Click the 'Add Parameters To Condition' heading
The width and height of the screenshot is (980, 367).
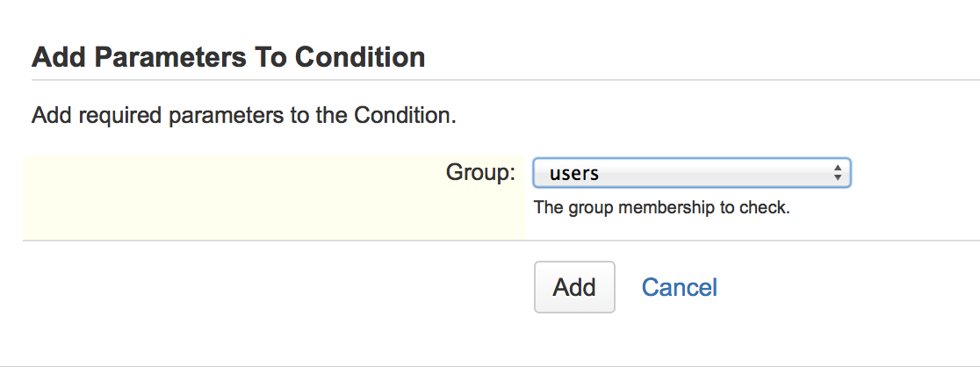pos(228,58)
